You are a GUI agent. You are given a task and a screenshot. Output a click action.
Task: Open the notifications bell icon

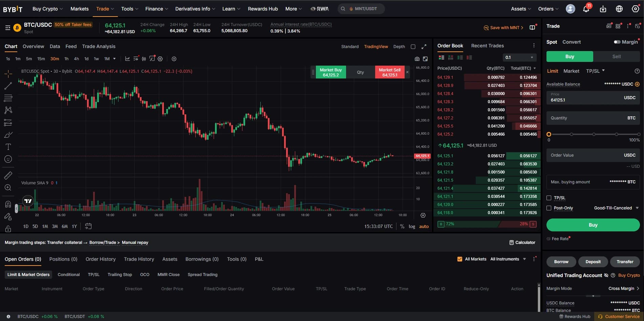pyautogui.click(x=586, y=9)
